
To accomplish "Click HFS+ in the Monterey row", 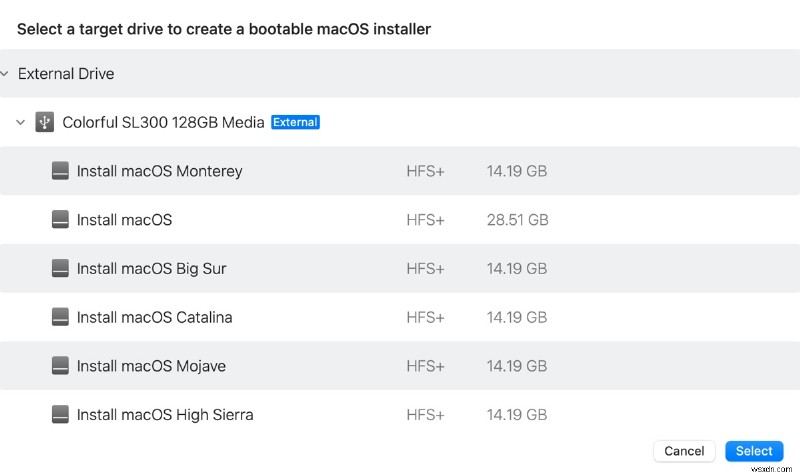I will [x=426, y=171].
